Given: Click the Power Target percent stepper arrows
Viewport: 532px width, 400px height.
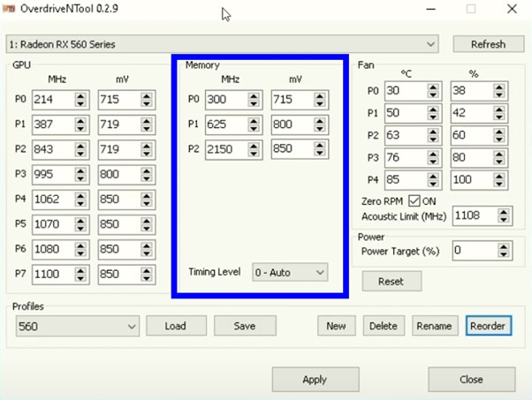Looking at the screenshot, I should (504, 251).
